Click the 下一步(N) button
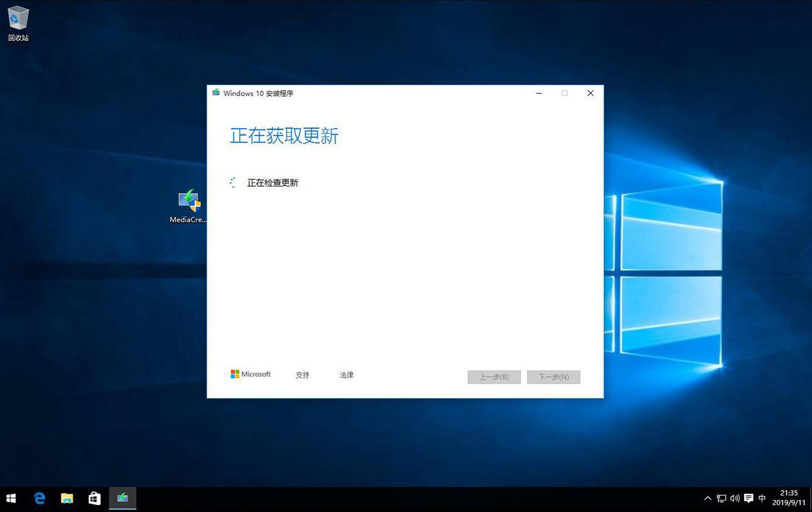The image size is (812, 512). coord(553,376)
